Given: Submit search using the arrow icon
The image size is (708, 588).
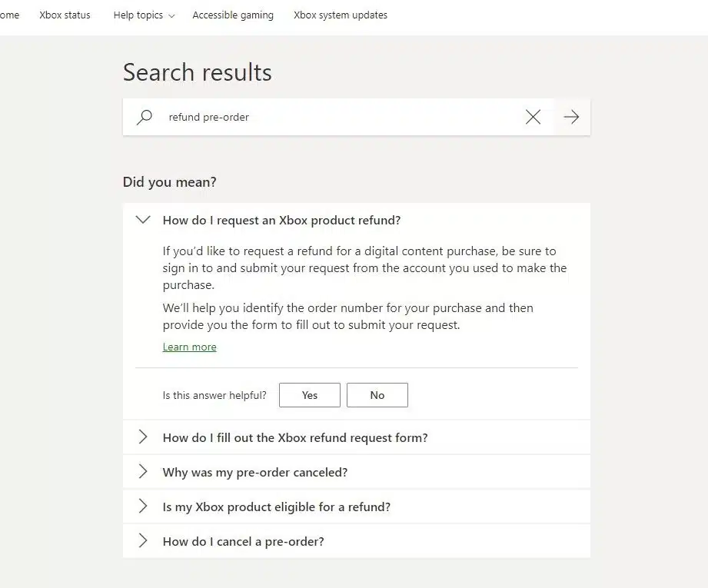Looking at the screenshot, I should [571, 117].
